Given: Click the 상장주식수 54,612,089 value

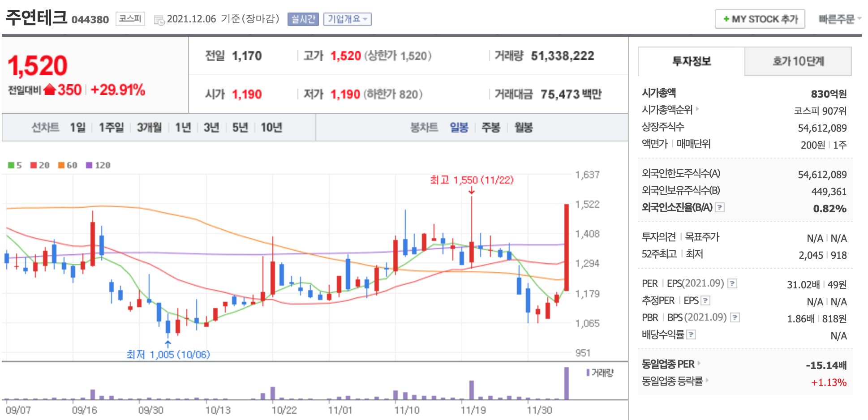Looking at the screenshot, I should [822, 128].
